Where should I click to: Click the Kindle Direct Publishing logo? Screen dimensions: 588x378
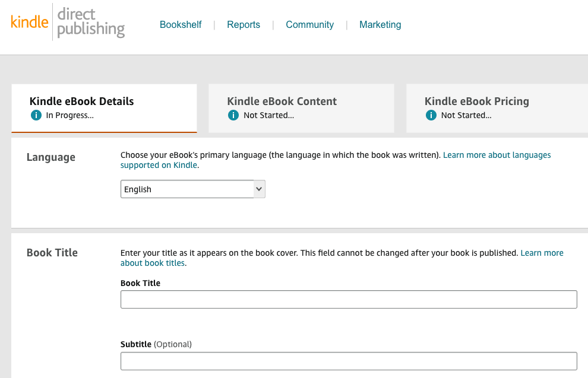point(68,23)
